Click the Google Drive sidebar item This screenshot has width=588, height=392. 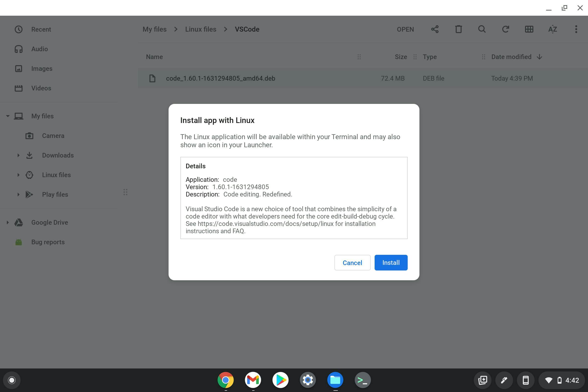coord(49,222)
